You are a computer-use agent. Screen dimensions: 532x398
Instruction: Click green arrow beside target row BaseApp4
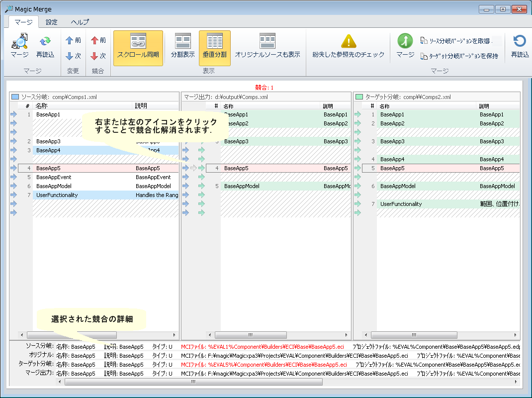click(x=357, y=159)
